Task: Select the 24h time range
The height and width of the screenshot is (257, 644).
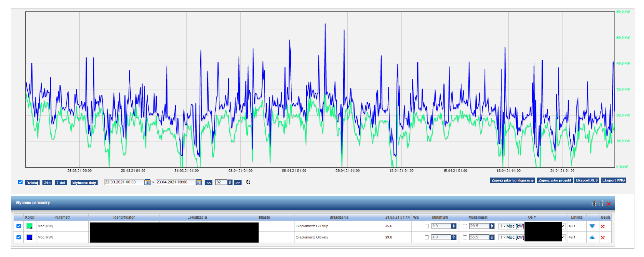Action: (47, 183)
